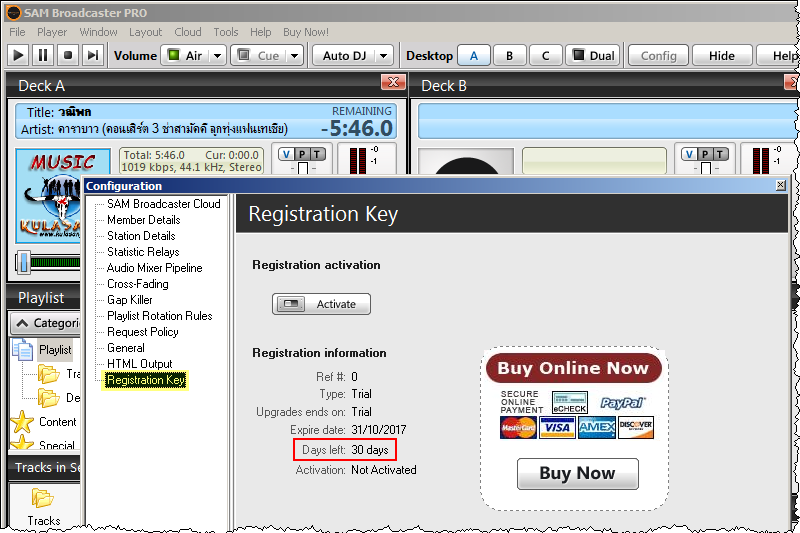
Task: Open the Cloud menu
Action: [188, 32]
